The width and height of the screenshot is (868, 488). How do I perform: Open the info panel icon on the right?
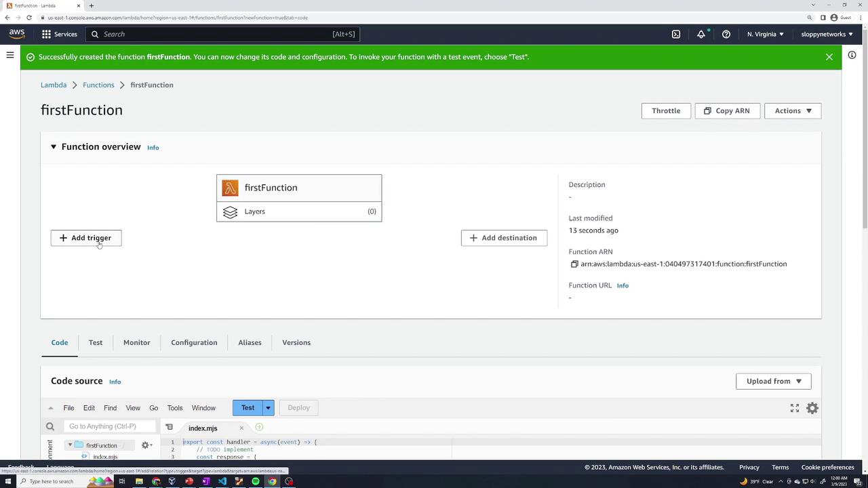[x=852, y=55]
